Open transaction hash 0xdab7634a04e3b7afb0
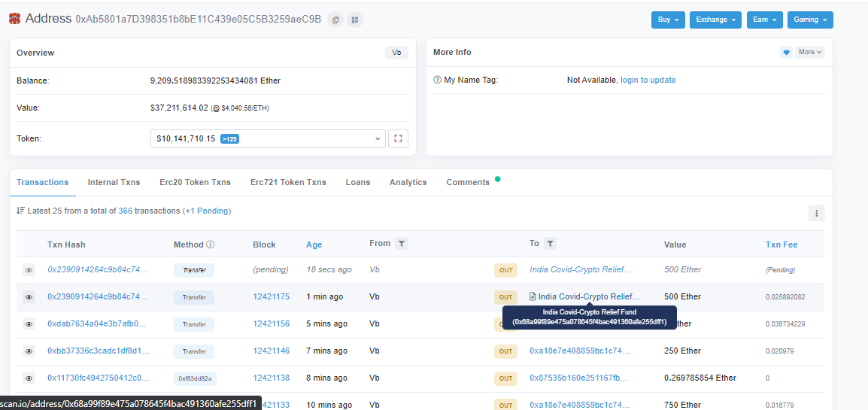868x410 pixels. click(97, 323)
